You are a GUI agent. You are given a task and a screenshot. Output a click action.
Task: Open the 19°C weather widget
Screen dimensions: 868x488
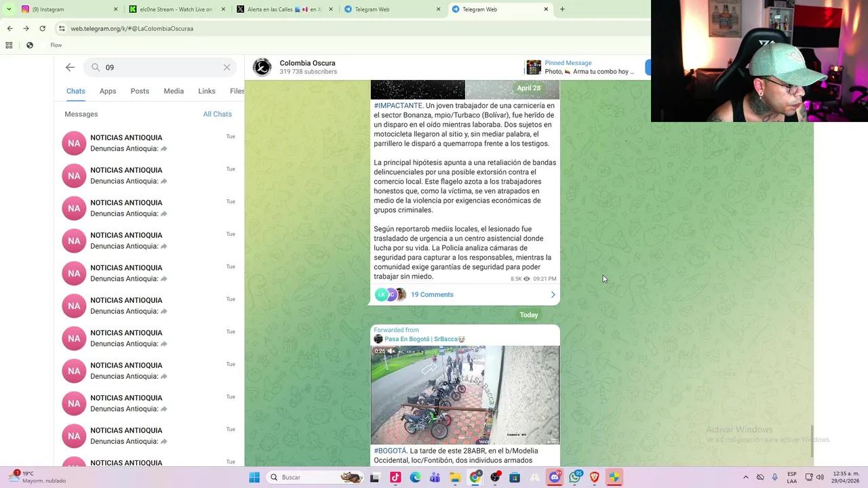pos(38,477)
